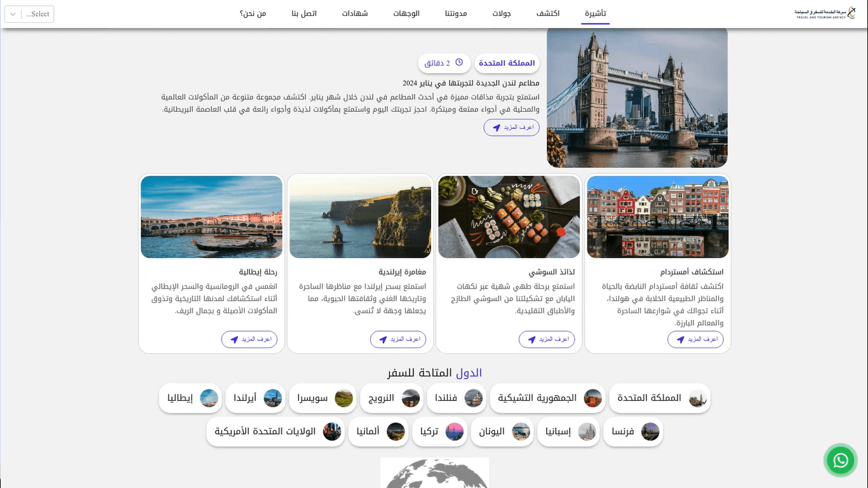868x488 pixels.
Task: Click اعرف المزيد on the Irish adventure card
Action: coord(398,339)
